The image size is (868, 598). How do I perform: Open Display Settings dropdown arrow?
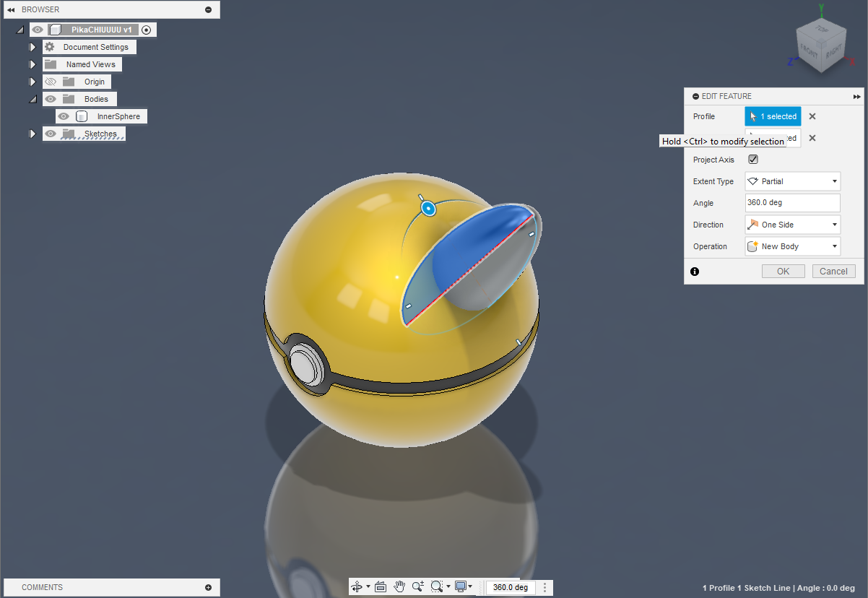[471, 587]
